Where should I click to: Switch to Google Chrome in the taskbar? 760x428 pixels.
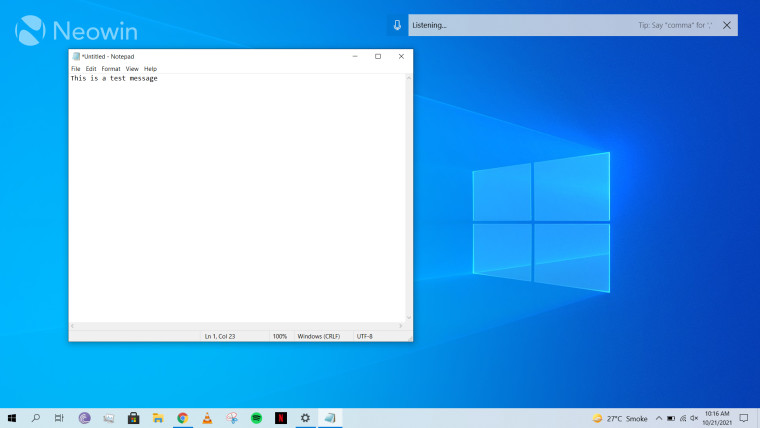click(x=183, y=418)
